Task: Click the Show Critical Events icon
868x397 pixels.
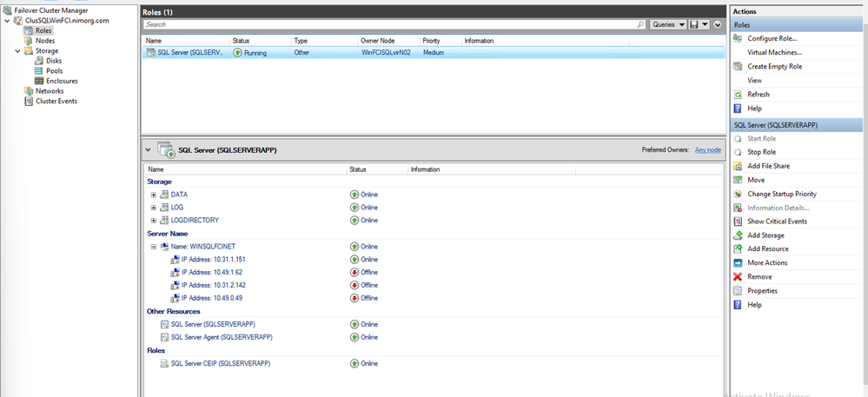Action: 739,222
